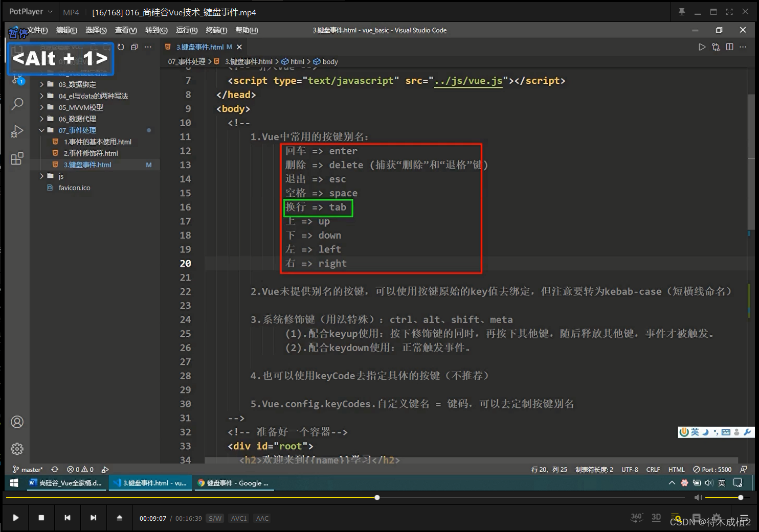This screenshot has height=532, width=759.
Task: Click the body breadcrumb item
Action: coord(326,62)
